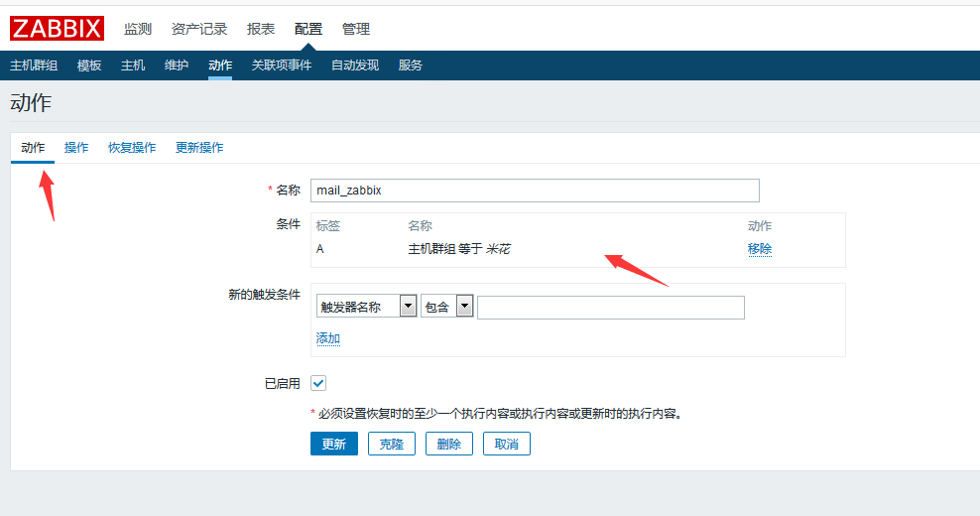Viewport: 980px width, 516px height.
Task: Click the 删除 button
Action: pyautogui.click(x=449, y=444)
